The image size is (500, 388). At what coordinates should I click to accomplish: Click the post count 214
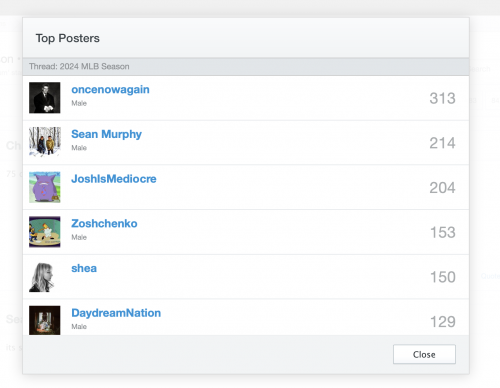[442, 143]
